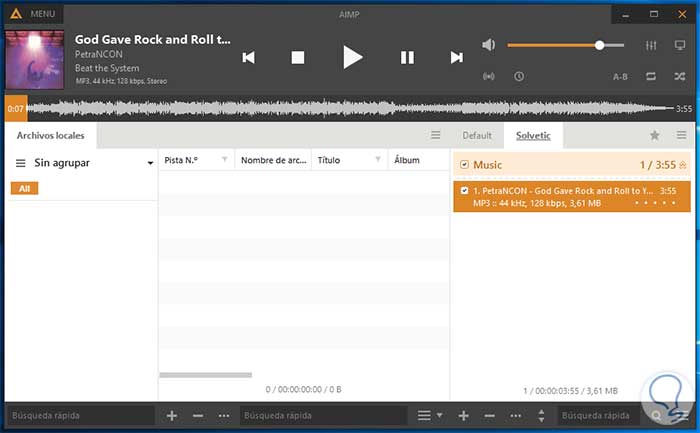Click the album cover art thumbnail
The height and width of the screenshot is (433, 700).
coord(34,60)
